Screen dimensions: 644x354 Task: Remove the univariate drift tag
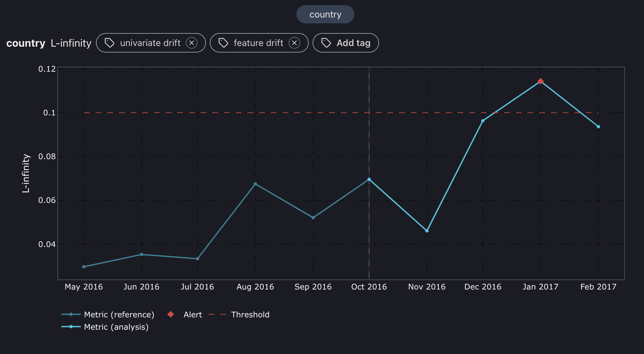click(x=192, y=43)
